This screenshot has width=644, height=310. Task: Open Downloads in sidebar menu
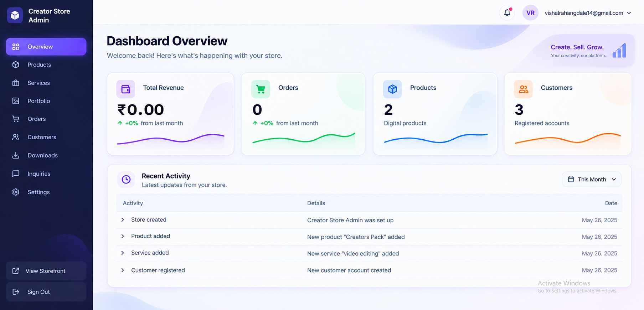[x=46, y=155]
